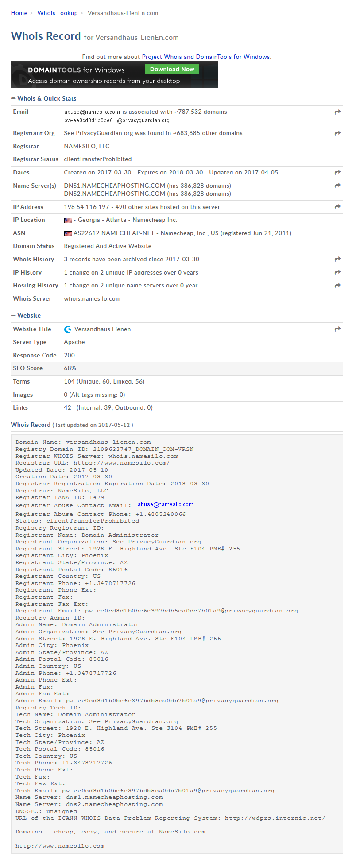Click the DomainTools for Windows banner logo
This screenshot has width=356, height=868.
click(76, 70)
